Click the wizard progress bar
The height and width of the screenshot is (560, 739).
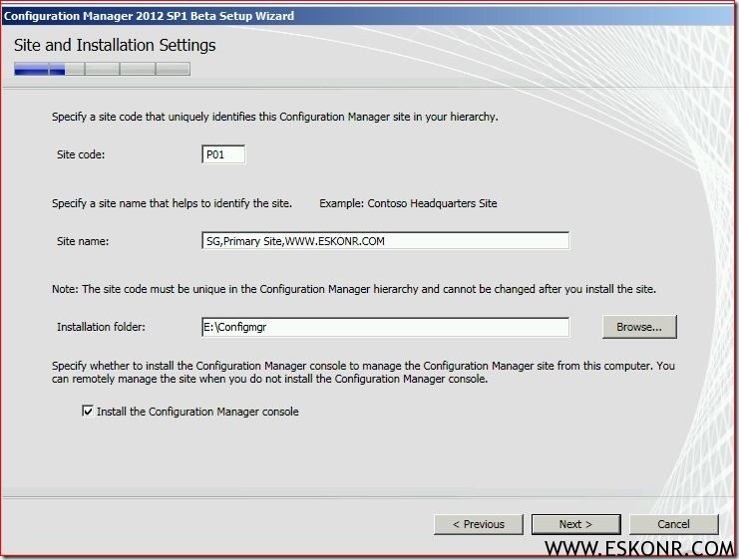102,69
